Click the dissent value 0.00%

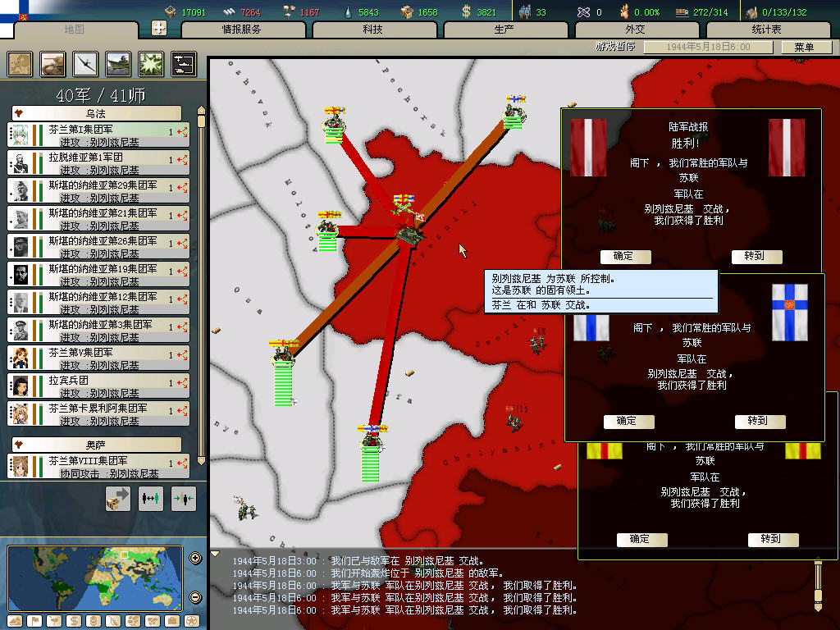pyautogui.click(x=646, y=11)
